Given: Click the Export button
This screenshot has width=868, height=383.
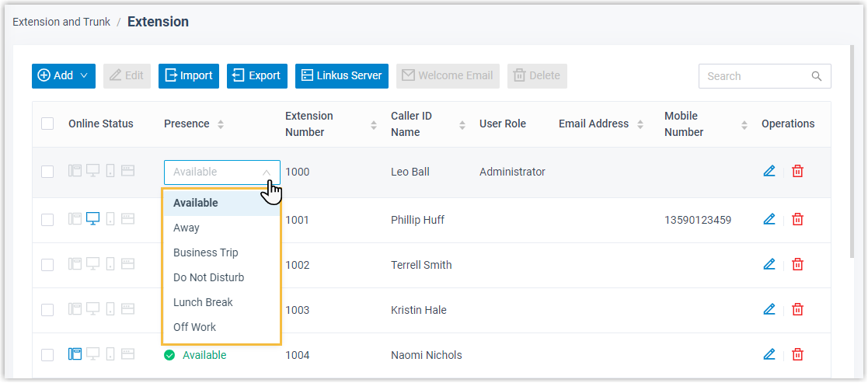Looking at the screenshot, I should click(257, 76).
